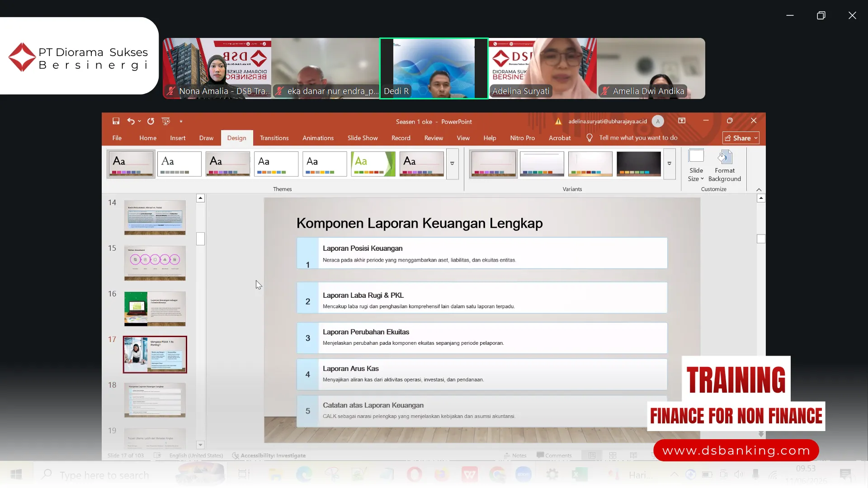Switch to Slide Sorter view
Image resolution: width=868 pixels, height=488 pixels.
click(613, 455)
